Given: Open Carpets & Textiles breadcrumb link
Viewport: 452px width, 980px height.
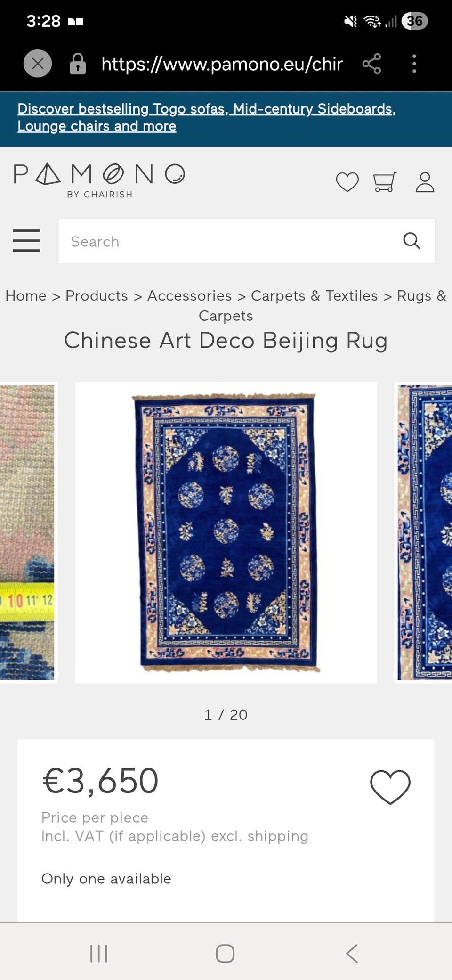Looking at the screenshot, I should [314, 296].
